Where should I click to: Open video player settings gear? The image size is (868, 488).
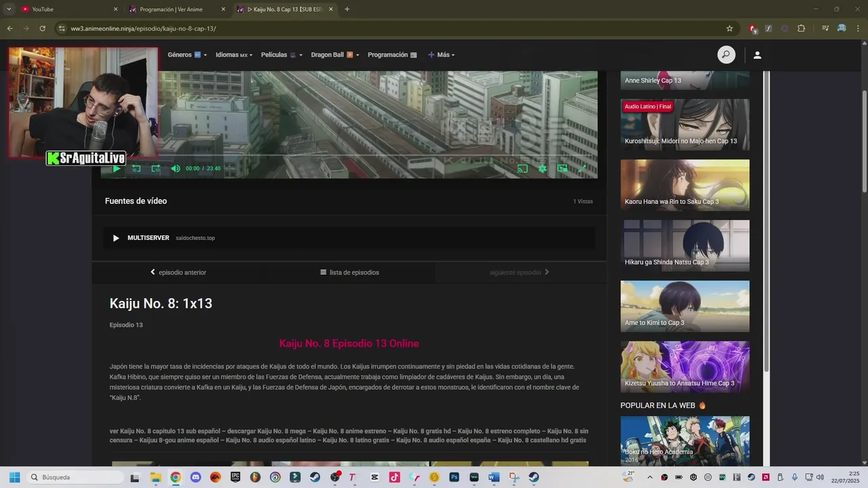(x=542, y=169)
